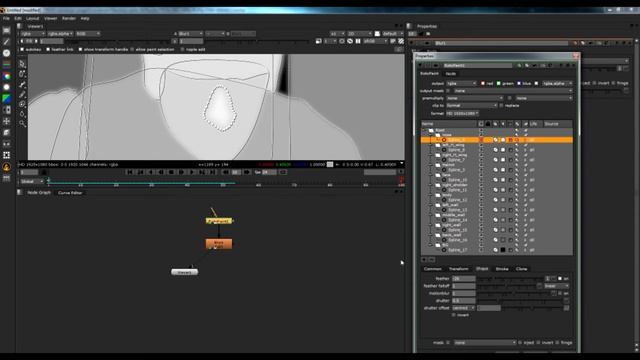This screenshot has height=360, width=640.
Task: Switch to the Stroke tab in RotoPaint
Action: coord(502,269)
